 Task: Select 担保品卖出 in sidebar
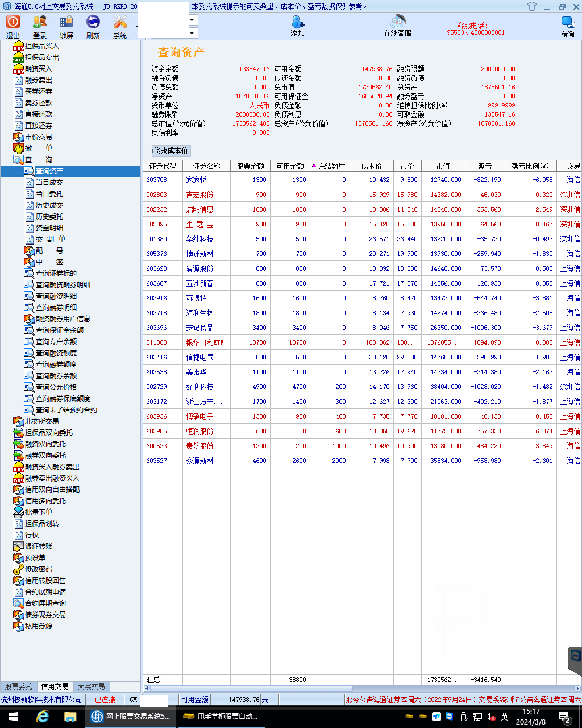point(41,57)
